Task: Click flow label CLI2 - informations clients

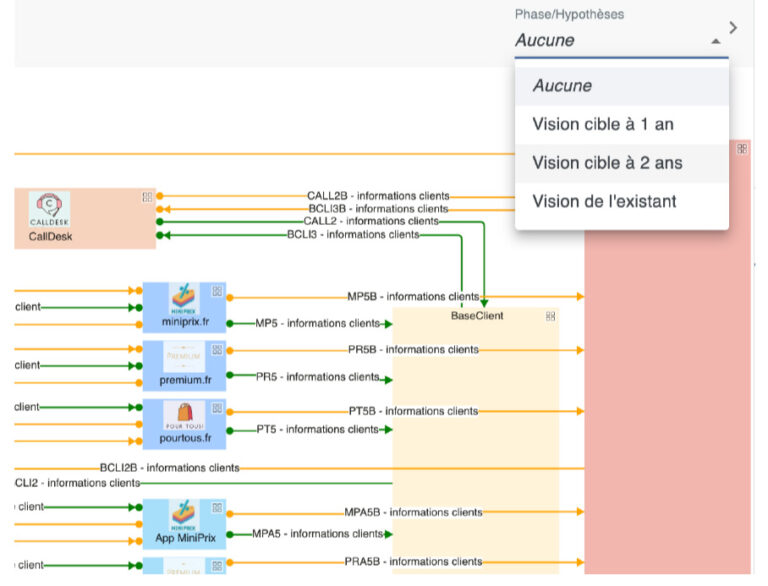Action: pos(77,483)
